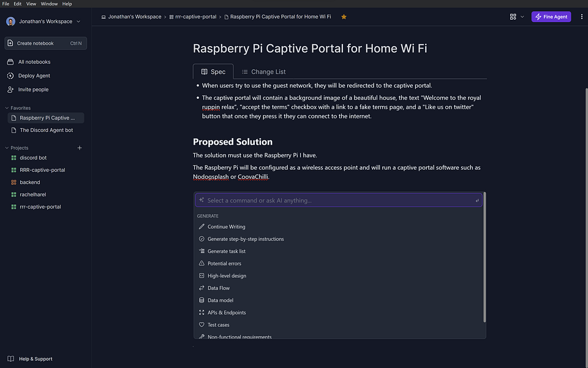Click the orange backend project icon
Image resolution: width=588 pixels, height=368 pixels.
[14, 183]
